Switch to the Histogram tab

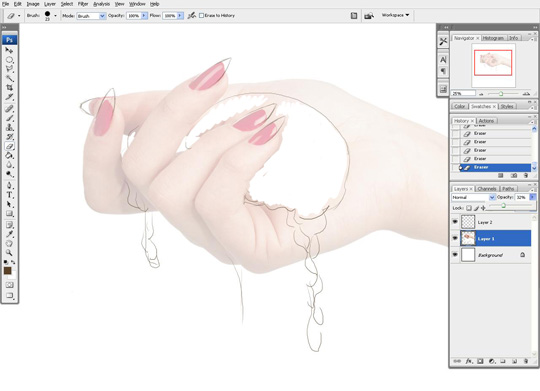pyautogui.click(x=493, y=38)
